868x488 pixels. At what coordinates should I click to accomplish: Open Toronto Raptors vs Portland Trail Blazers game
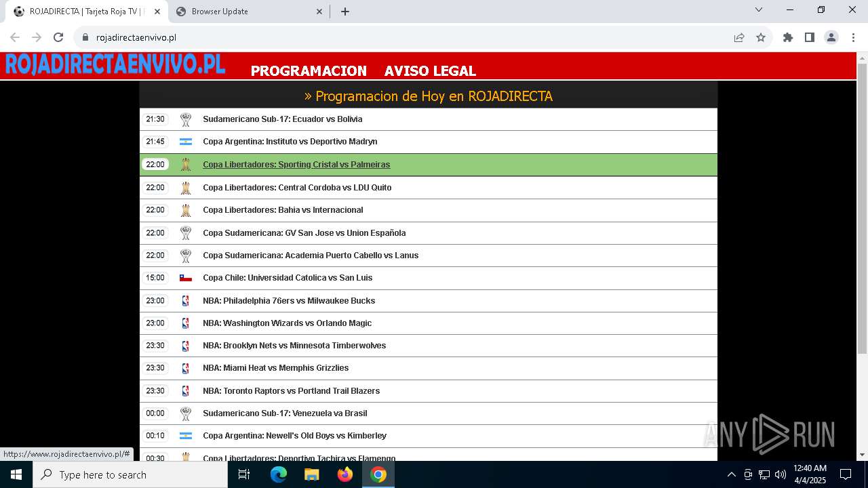292,391
